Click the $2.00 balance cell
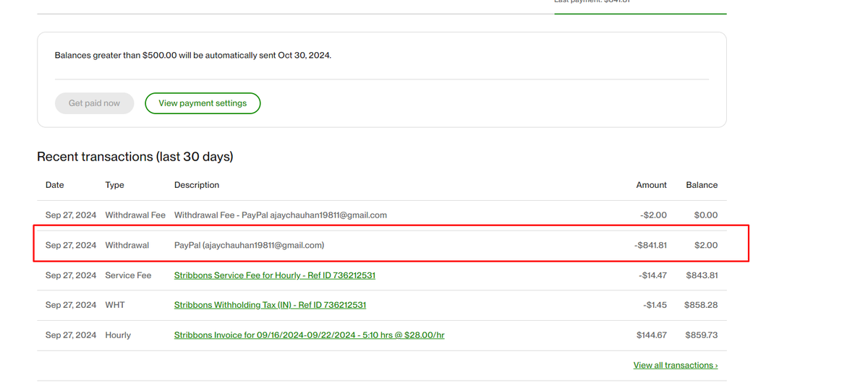This screenshot has width=868, height=388. pyautogui.click(x=706, y=246)
